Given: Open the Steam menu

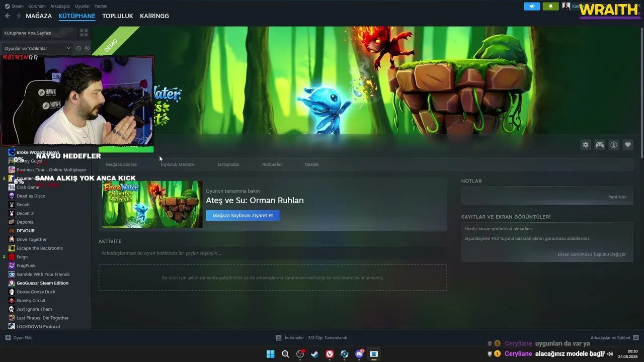Looking at the screenshot, I should coord(18,7).
